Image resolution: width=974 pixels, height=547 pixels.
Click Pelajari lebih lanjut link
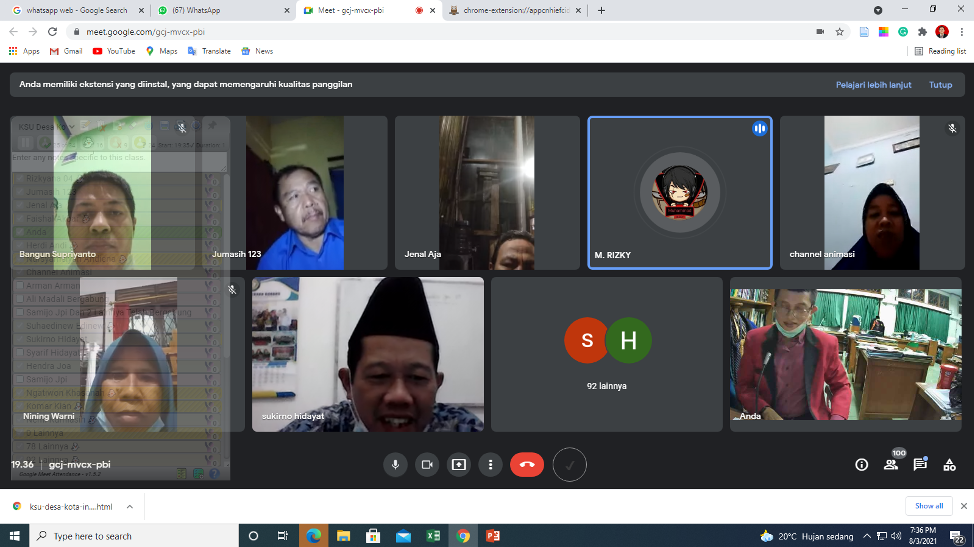point(873,84)
